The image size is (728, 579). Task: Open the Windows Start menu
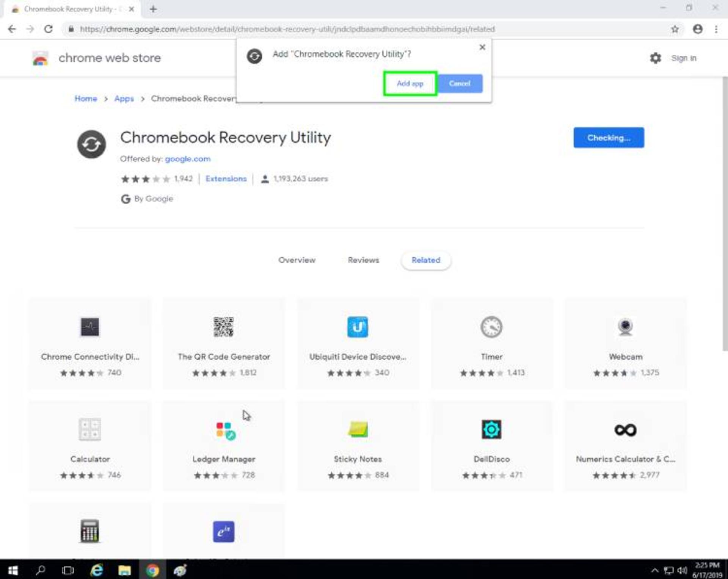(13, 570)
